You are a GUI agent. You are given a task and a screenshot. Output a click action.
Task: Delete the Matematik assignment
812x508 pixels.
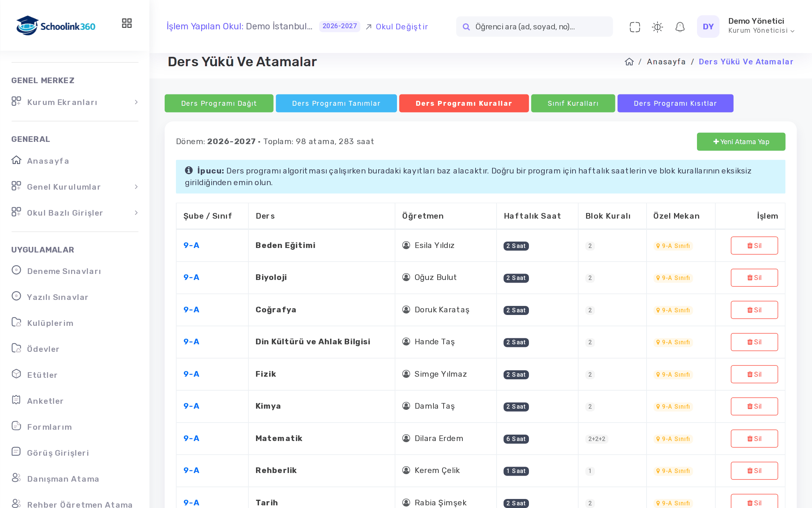[x=754, y=438]
